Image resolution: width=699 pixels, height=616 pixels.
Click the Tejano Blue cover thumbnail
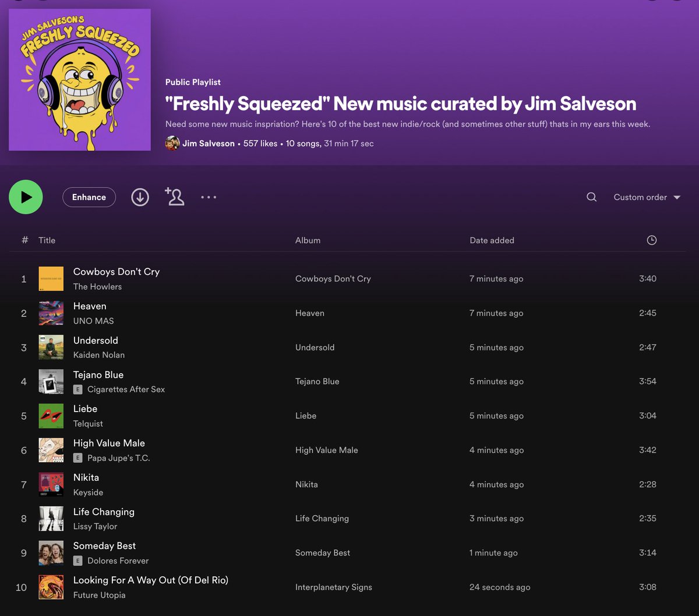click(51, 381)
